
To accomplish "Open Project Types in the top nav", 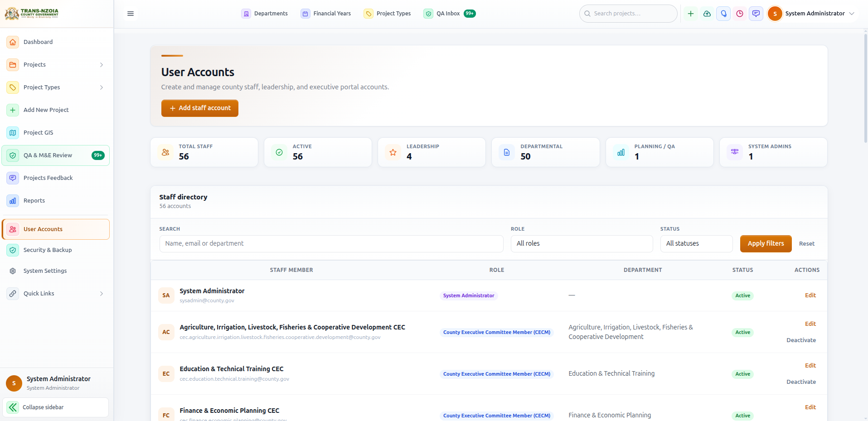I will tap(388, 14).
